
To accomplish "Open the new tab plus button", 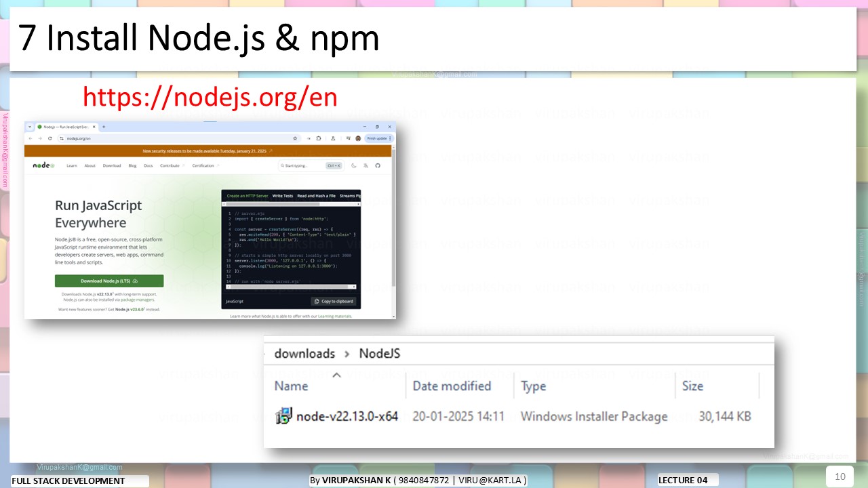I will coord(104,127).
